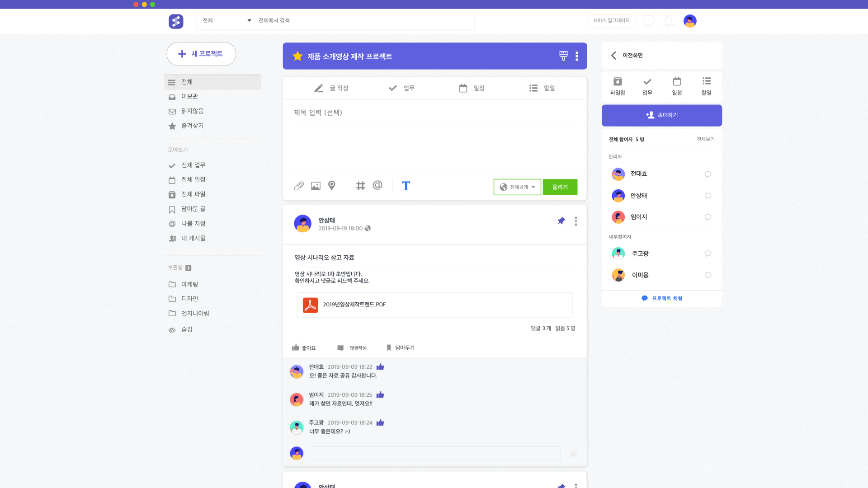Click the @ mention icon in composer
Image resolution: width=868 pixels, height=488 pixels.
[x=377, y=185]
